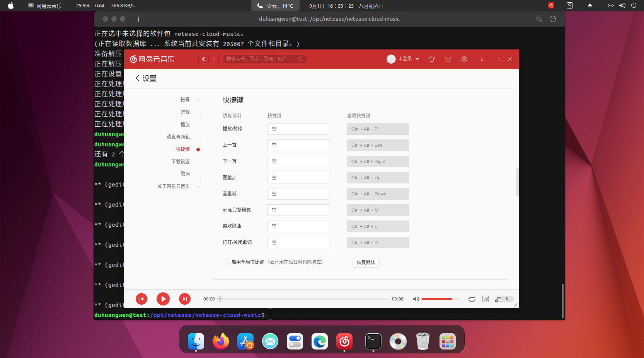644x358 pixels.
Task: Open Microsoft Edge from the dock
Action: click(x=320, y=341)
